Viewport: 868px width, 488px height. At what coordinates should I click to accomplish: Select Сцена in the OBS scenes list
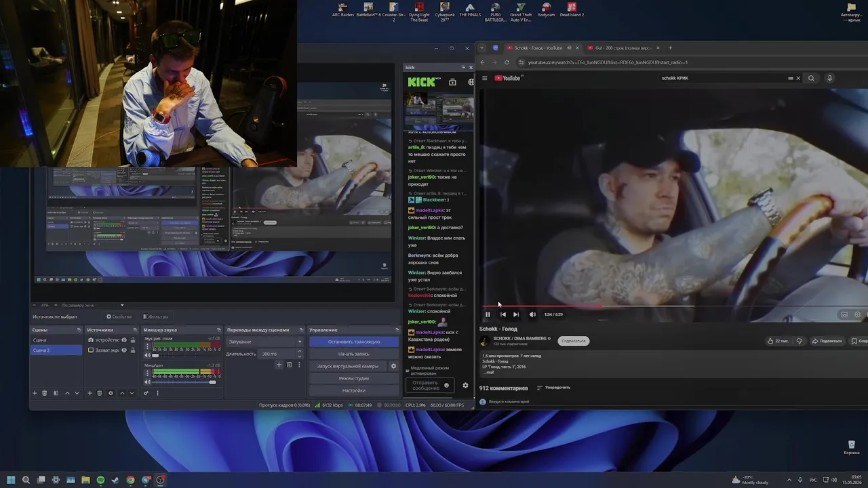pos(57,340)
